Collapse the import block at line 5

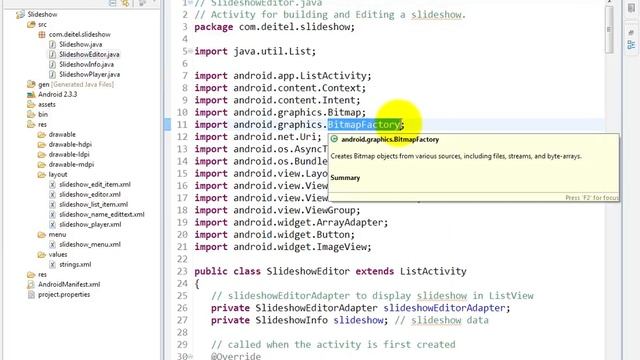(x=190, y=51)
